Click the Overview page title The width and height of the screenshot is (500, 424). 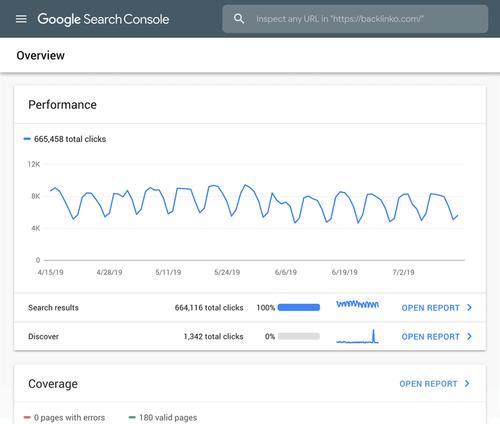[x=40, y=55]
